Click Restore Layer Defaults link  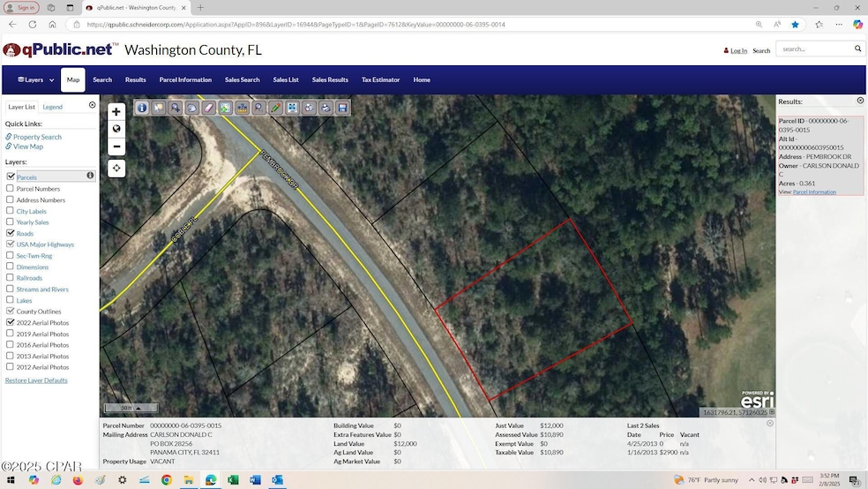click(x=36, y=380)
